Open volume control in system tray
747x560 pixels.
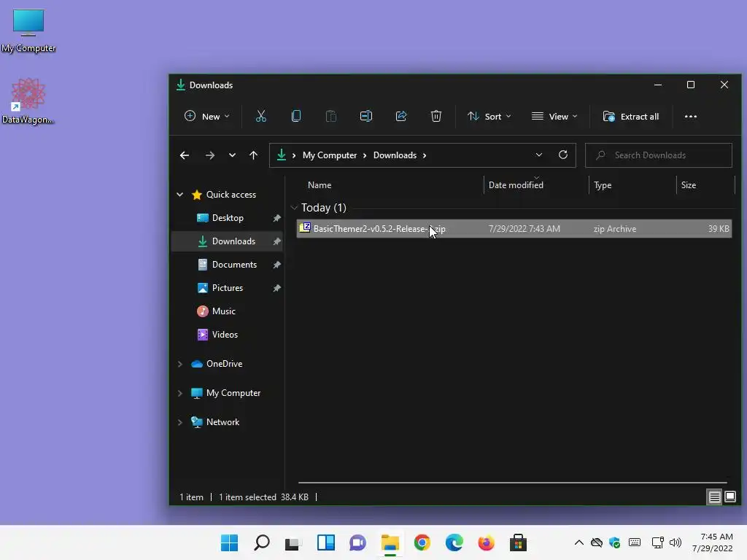tap(675, 542)
